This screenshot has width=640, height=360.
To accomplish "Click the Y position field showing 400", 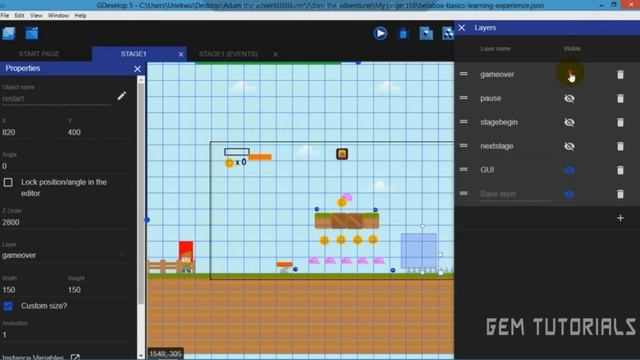I will (98, 132).
